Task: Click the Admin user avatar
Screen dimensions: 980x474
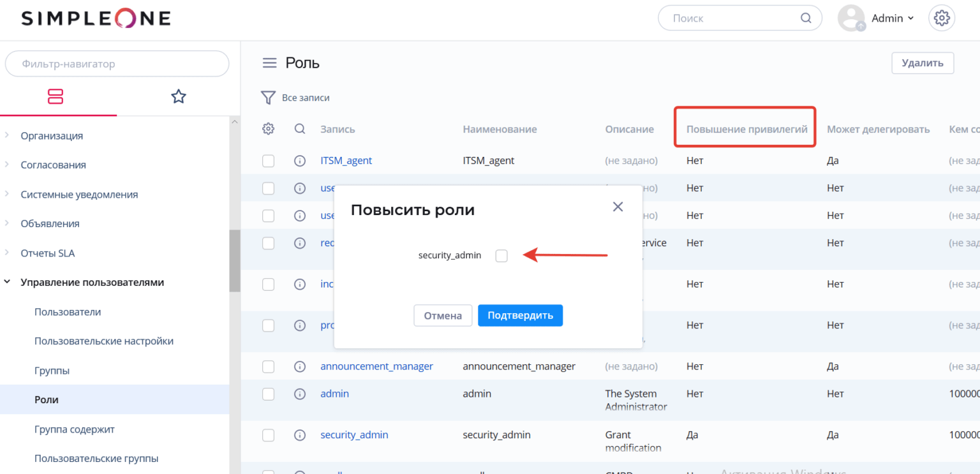Action: point(851,18)
